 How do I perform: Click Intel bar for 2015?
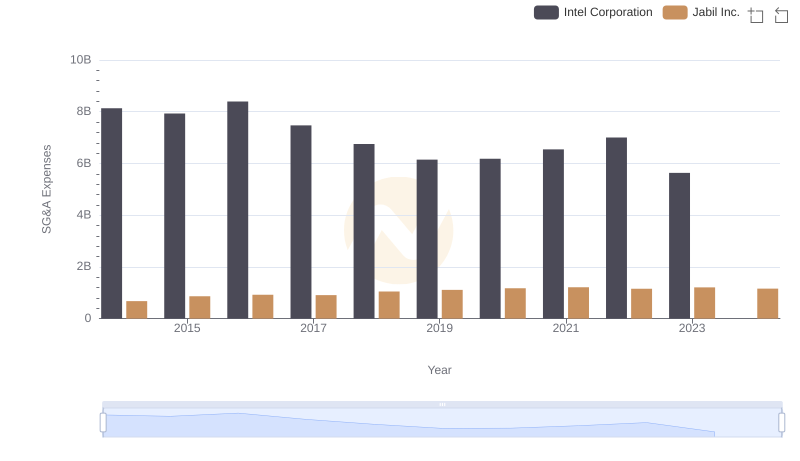(174, 216)
